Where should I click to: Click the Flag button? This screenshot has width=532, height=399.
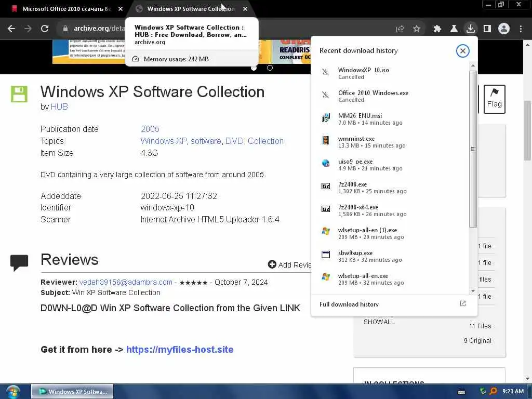pos(495,99)
